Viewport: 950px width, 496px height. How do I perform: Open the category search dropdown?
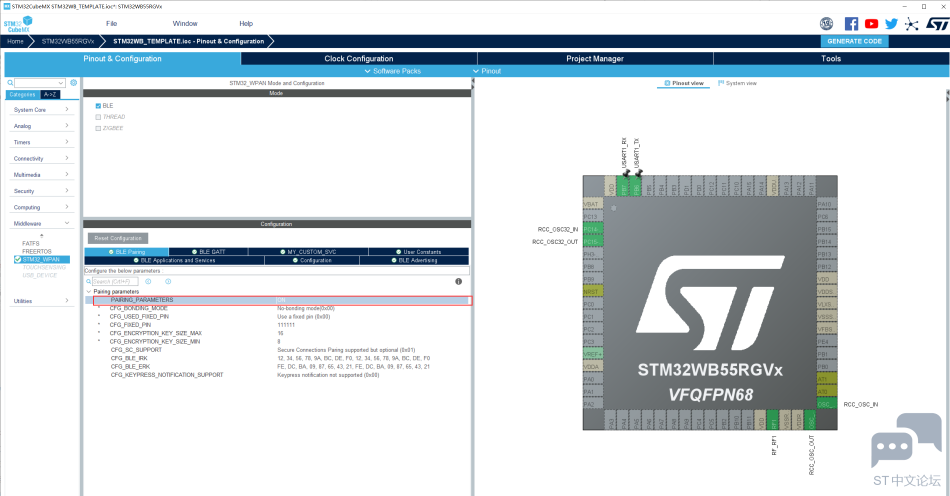[61, 83]
